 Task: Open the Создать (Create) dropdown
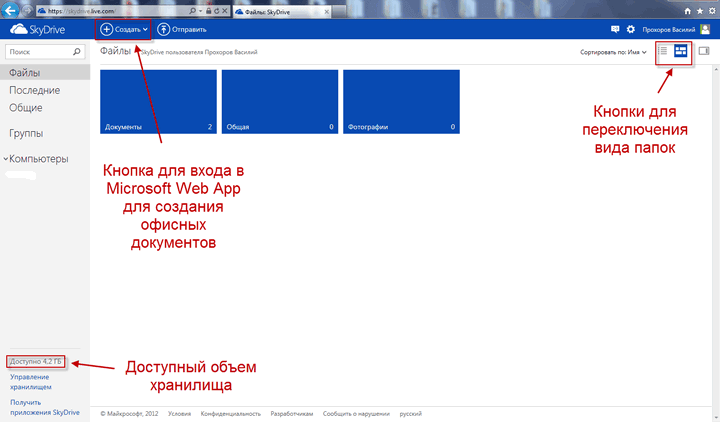tap(123, 30)
